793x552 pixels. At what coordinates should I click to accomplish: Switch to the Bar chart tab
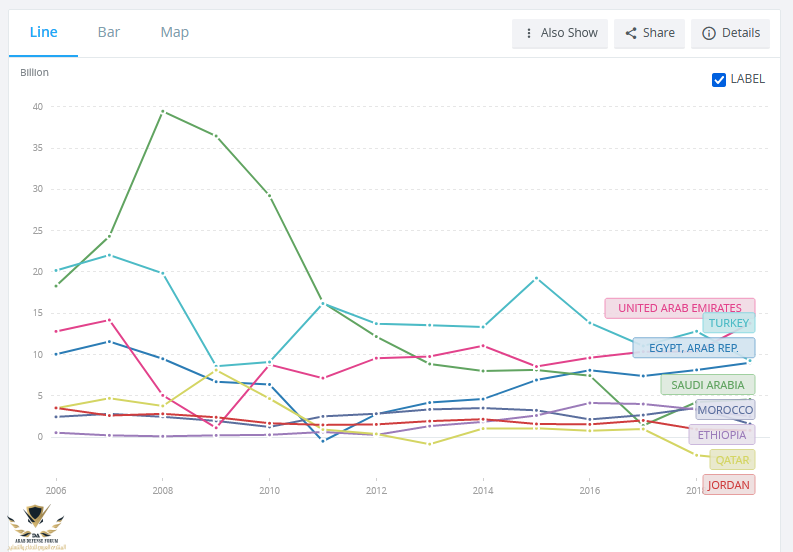click(x=109, y=32)
